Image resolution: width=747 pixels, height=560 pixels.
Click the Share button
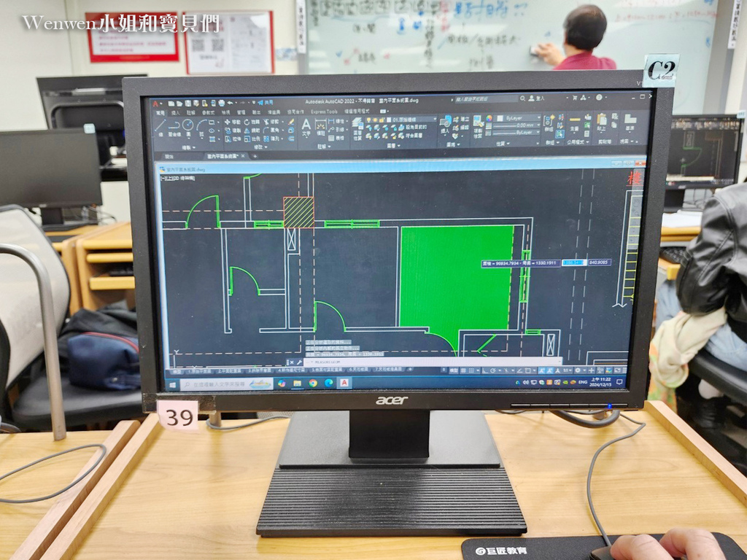(x=266, y=102)
